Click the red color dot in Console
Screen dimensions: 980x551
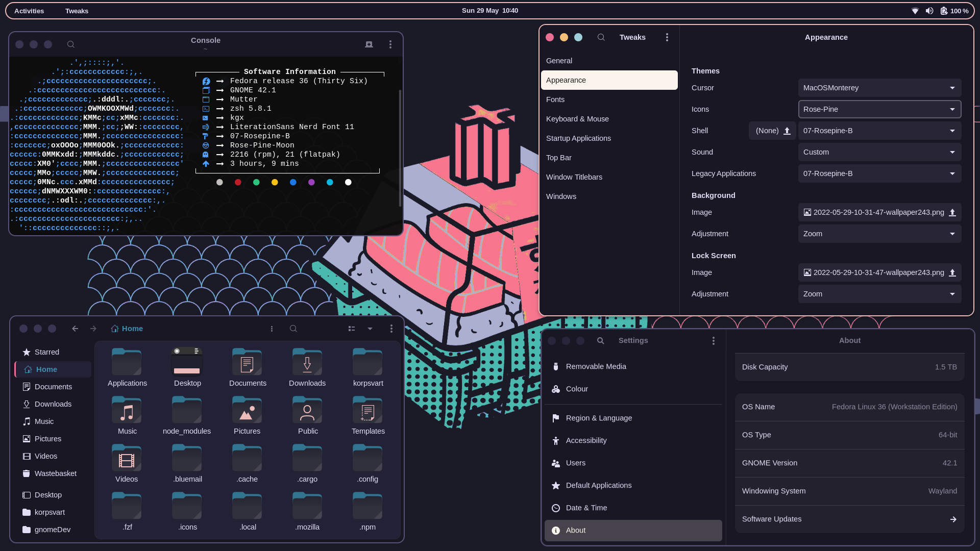click(238, 182)
